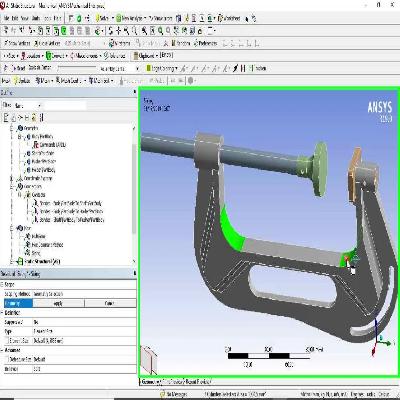400x400 pixels.
Task: Open the Units menu
Action: pyautogui.click(x=36, y=18)
